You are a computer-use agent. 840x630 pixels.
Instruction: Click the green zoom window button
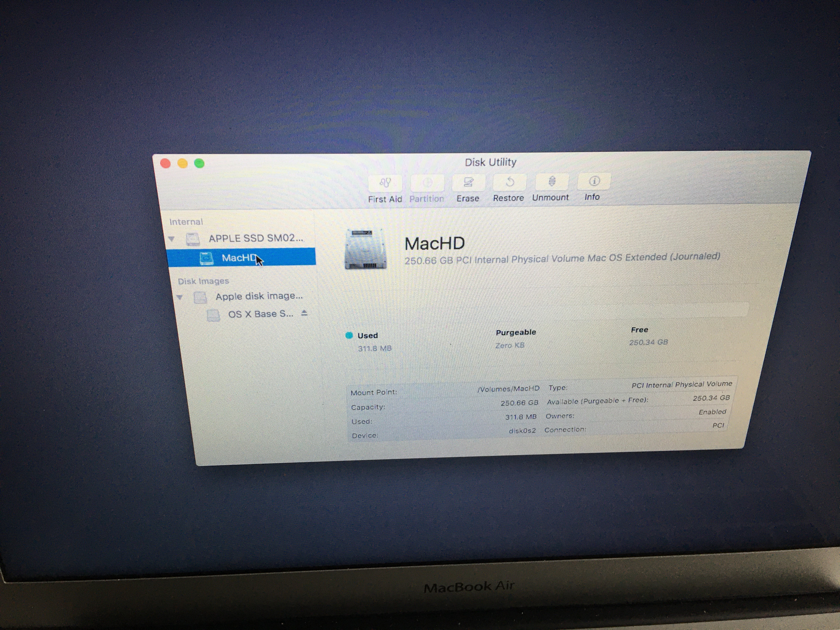(x=199, y=163)
